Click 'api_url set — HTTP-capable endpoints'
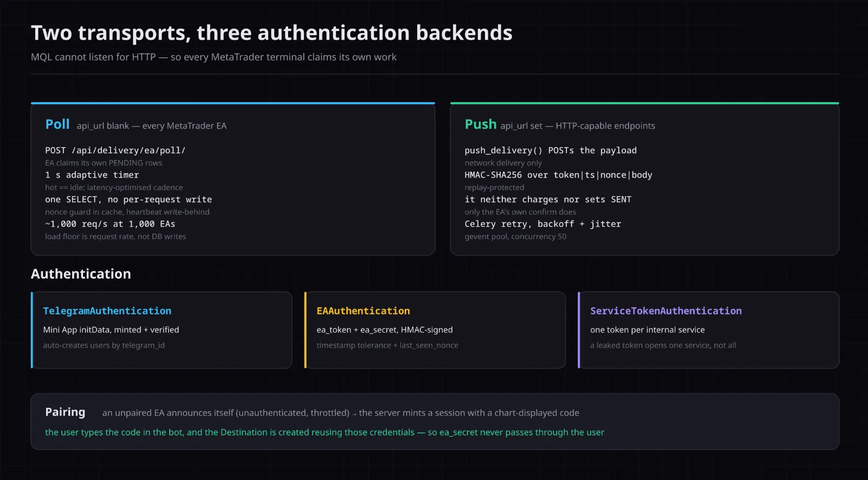 pyautogui.click(x=577, y=126)
